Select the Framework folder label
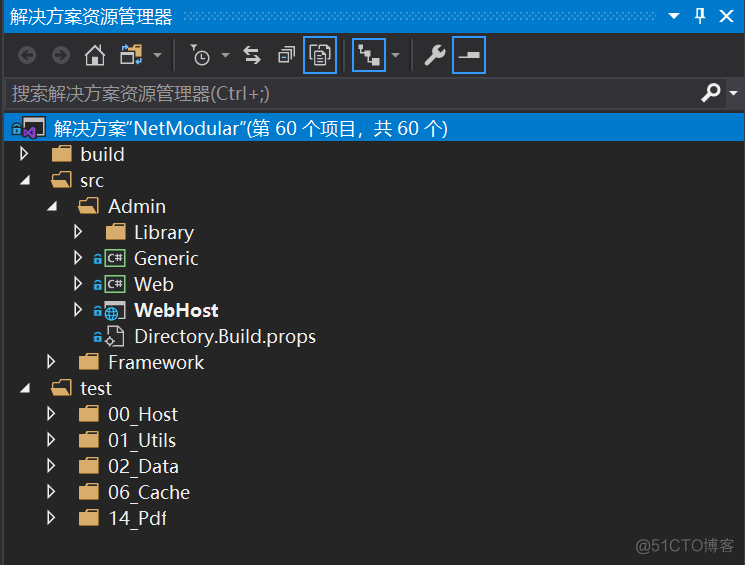Screen dimensions: 745x565 tap(156, 362)
